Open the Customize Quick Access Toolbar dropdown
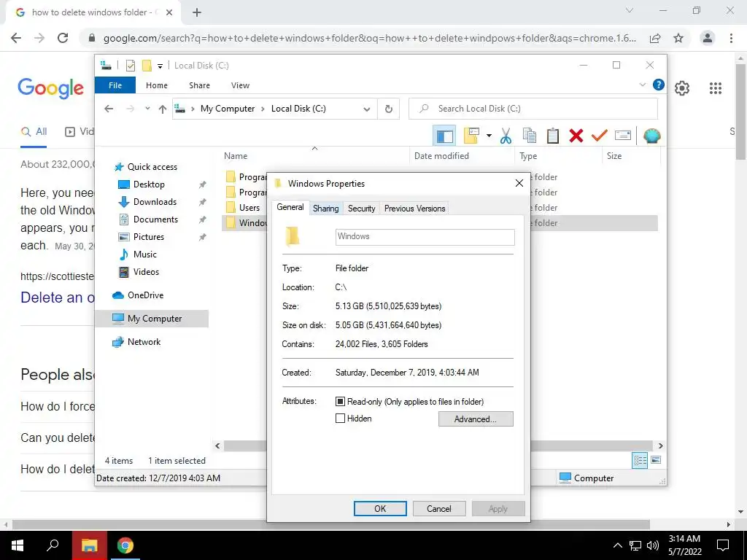The height and width of the screenshot is (560, 747). [160, 66]
